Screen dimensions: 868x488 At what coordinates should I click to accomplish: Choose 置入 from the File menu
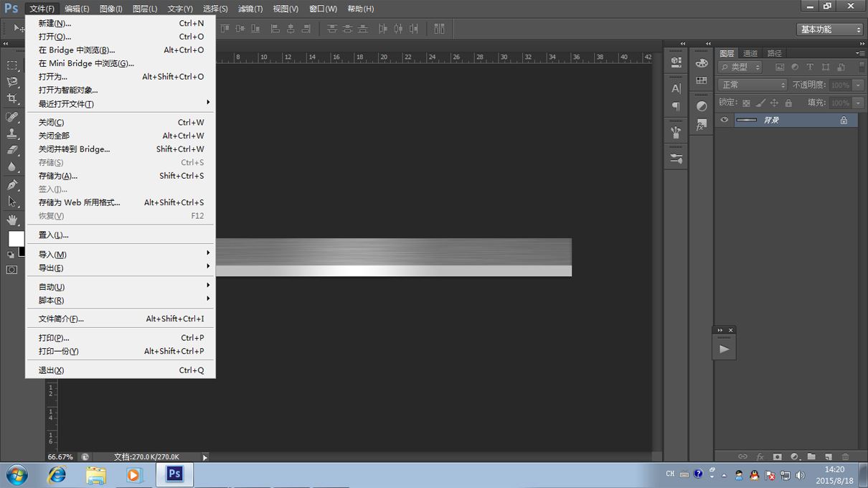pyautogui.click(x=120, y=235)
